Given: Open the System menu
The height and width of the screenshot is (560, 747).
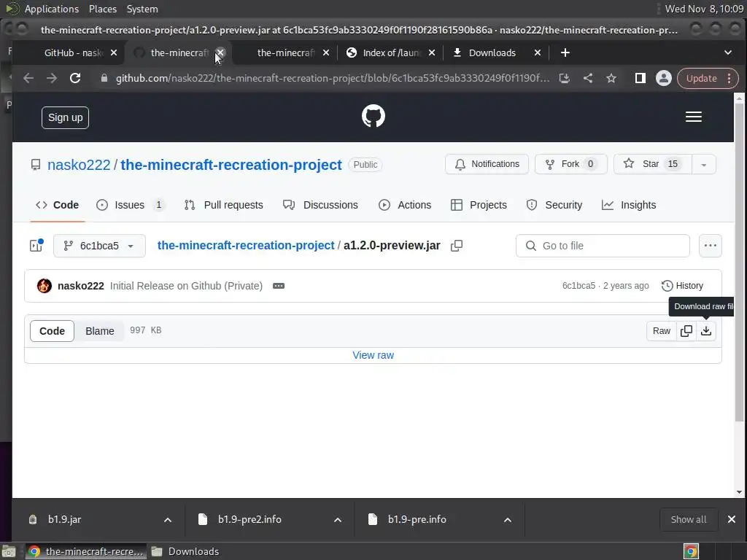Looking at the screenshot, I should (142, 9).
